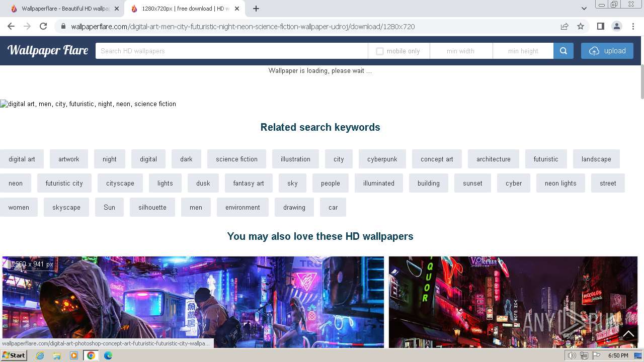Click the 'fantasy art' keyword tag
Screen dimensions: 644x362
[249, 183]
